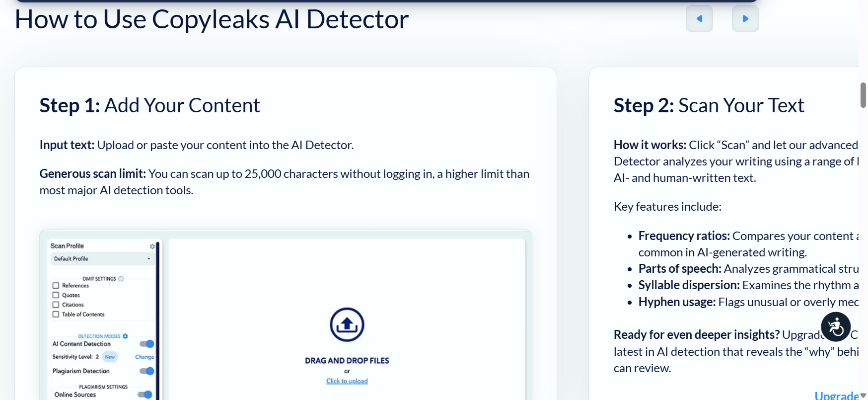Check the Table of Contents checkbox
Viewport: 868px width, 400px height.
pos(56,315)
